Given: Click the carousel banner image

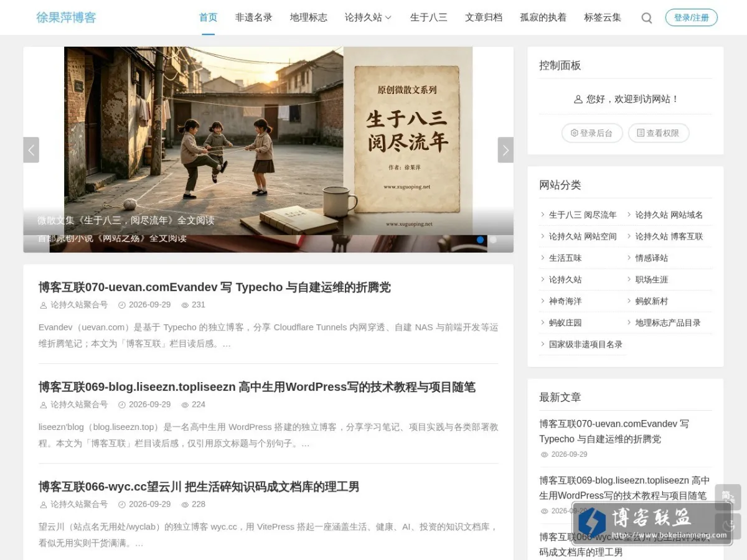Looking at the screenshot, I should click(x=268, y=141).
